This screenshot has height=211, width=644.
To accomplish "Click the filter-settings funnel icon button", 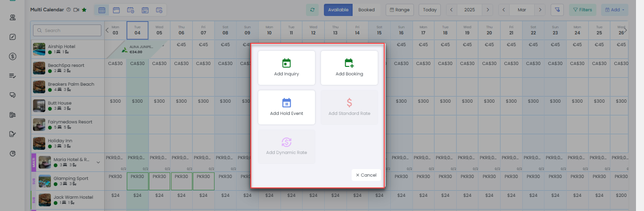I will tap(557, 9).
